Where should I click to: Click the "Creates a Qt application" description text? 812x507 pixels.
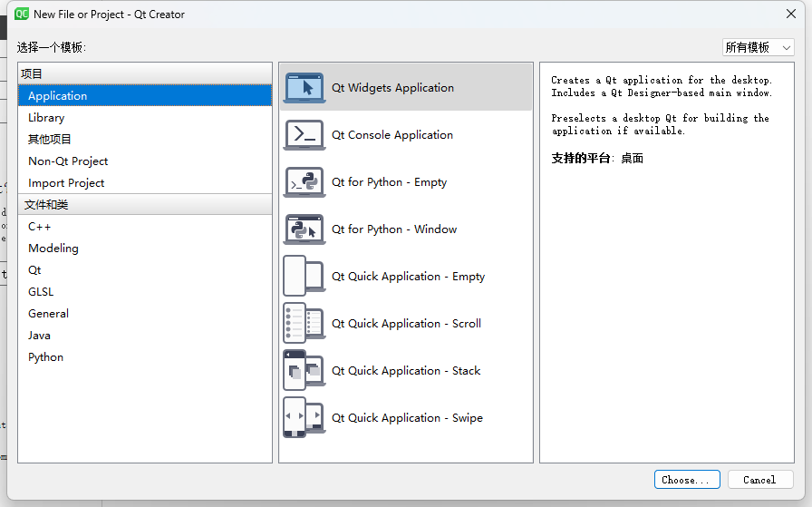(662, 86)
